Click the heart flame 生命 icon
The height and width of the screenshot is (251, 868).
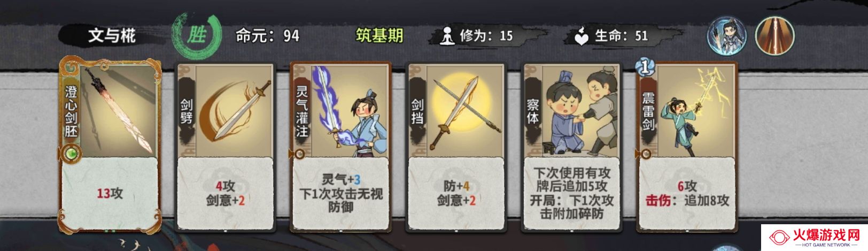pos(581,36)
